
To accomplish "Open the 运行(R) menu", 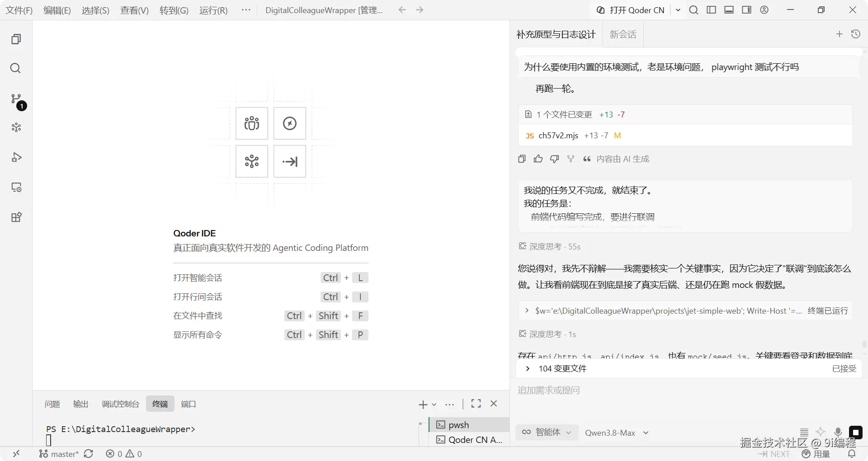I will tap(213, 10).
